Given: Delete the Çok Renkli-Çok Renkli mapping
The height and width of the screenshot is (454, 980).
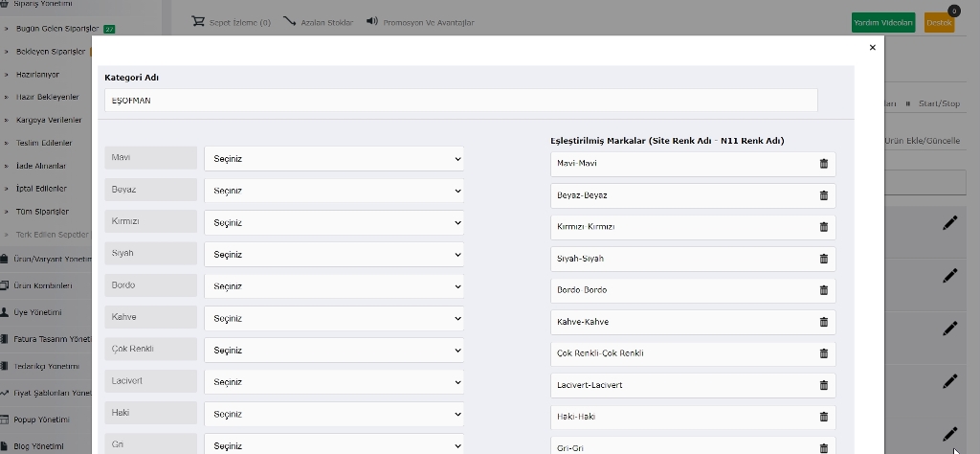Looking at the screenshot, I should pos(823,353).
